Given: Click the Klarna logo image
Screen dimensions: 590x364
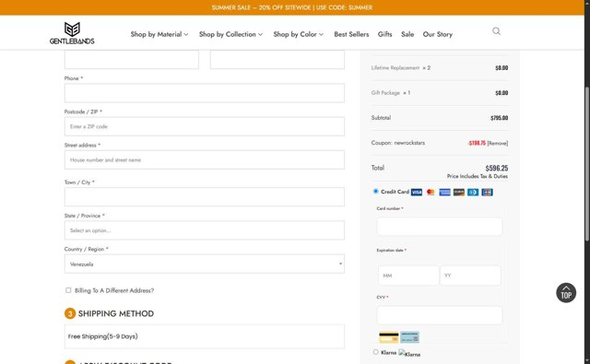Looking at the screenshot, I should (x=409, y=354).
